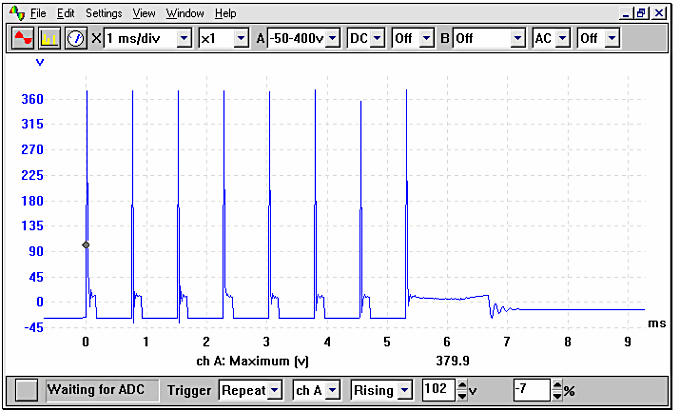Open the 1 ms/div timebase dropdown
Image resolution: width=680 pixels, height=411 pixels.
pos(183,38)
